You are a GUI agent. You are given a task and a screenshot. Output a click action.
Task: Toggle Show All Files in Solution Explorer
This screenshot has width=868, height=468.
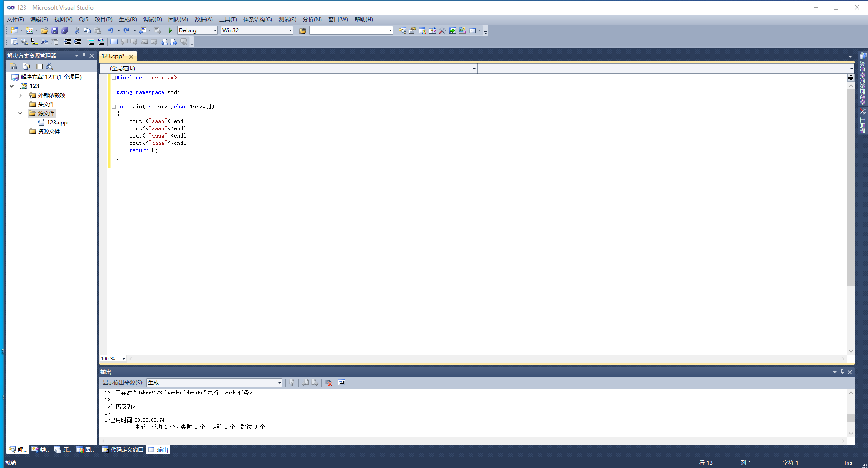click(x=26, y=66)
